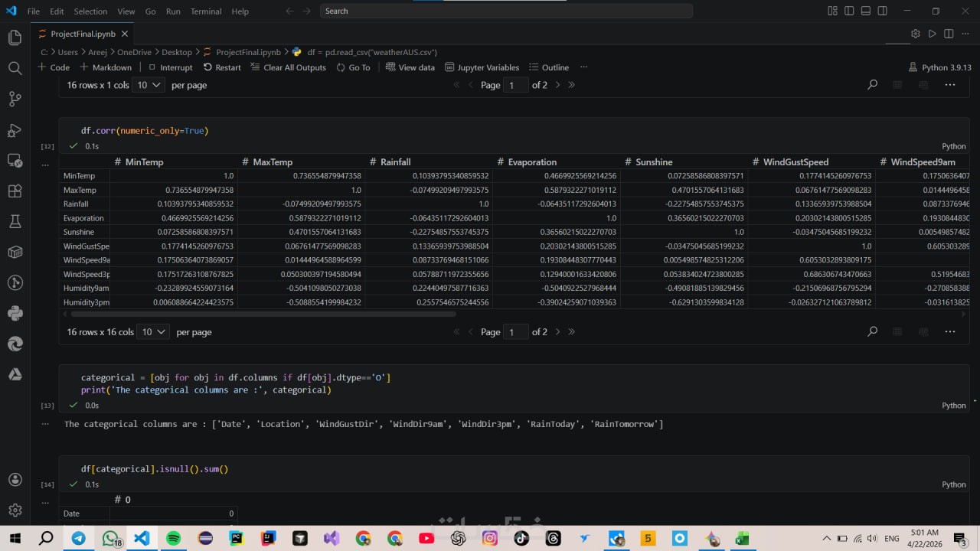This screenshot has height=551, width=980.
Task: Open Excel from the taskbar
Action: tap(743, 539)
